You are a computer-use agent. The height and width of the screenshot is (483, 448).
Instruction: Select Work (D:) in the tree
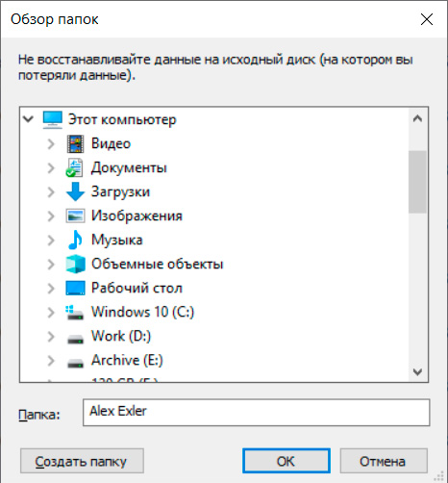121,336
